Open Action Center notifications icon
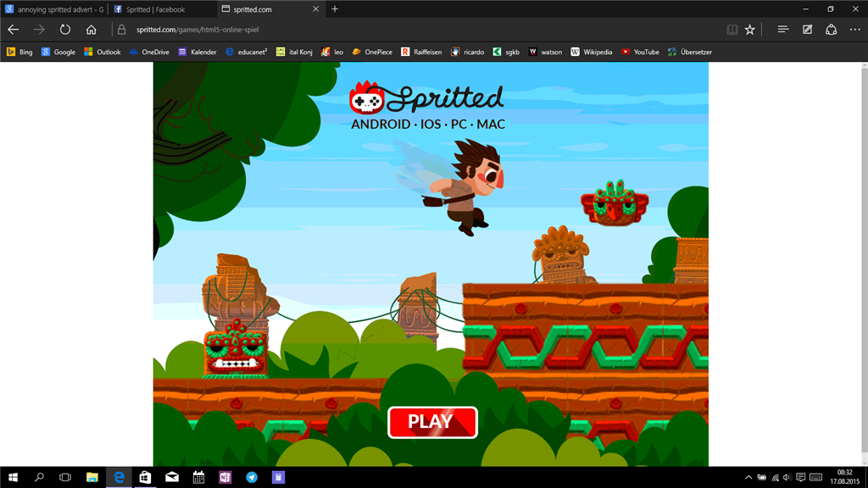 (x=800, y=477)
